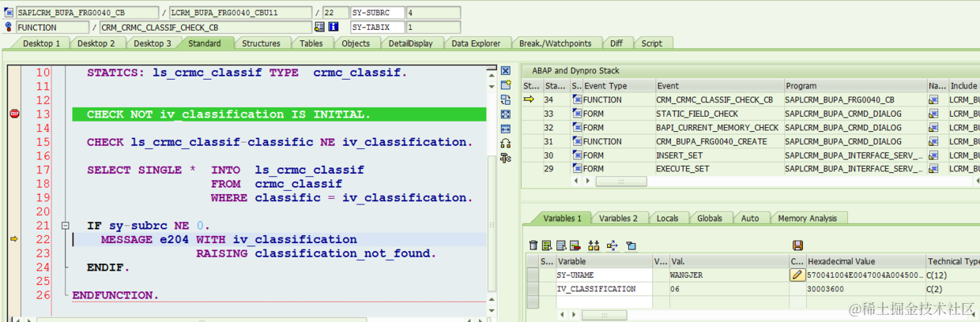The image size is (980, 322).
Task: Click the navigation icon in stack row 29
Action: [x=933, y=169]
